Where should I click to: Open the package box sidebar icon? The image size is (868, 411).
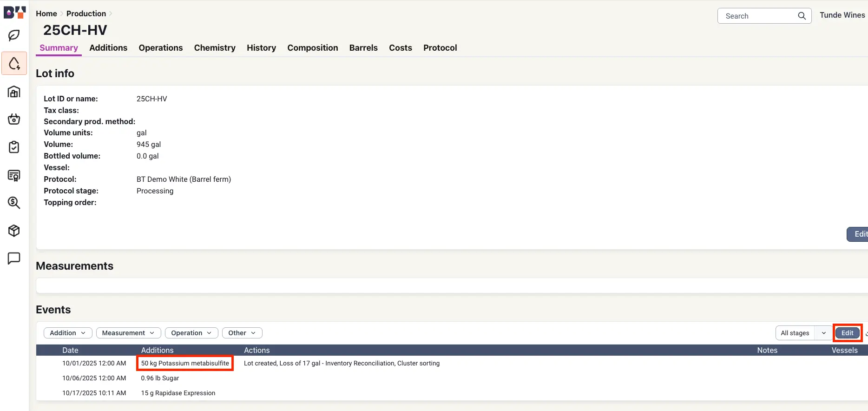(14, 231)
